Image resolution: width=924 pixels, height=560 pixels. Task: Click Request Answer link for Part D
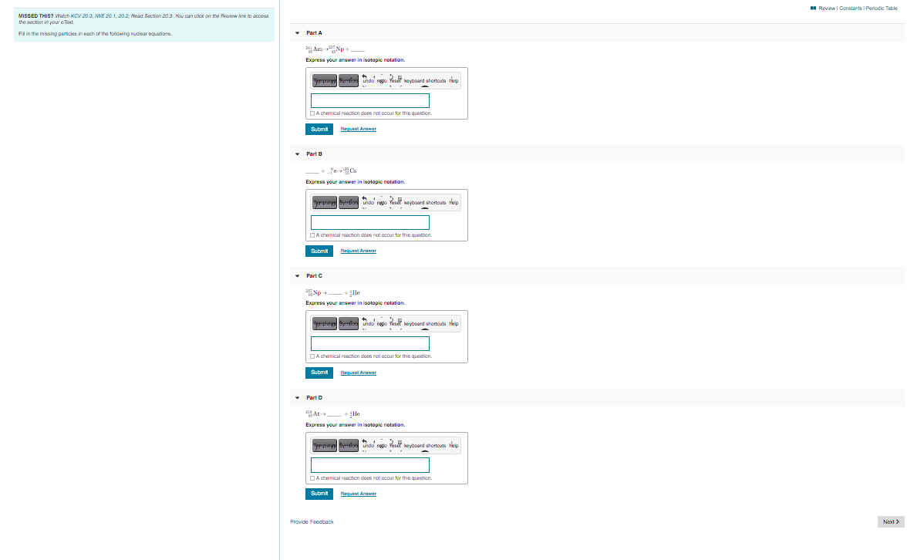(359, 494)
